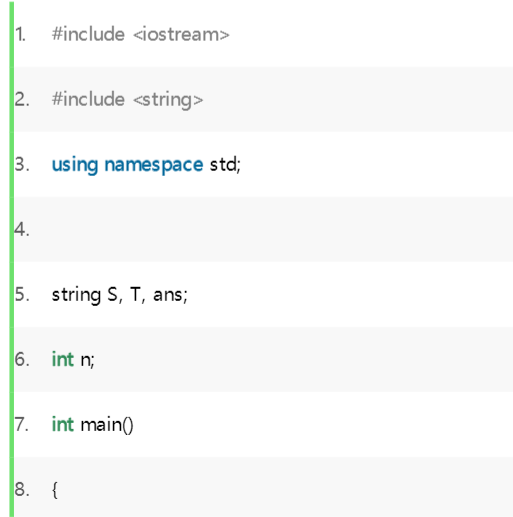Viewport: 513px width, 517px height.
Task: Click the 'main()' function name
Action: coord(107,425)
